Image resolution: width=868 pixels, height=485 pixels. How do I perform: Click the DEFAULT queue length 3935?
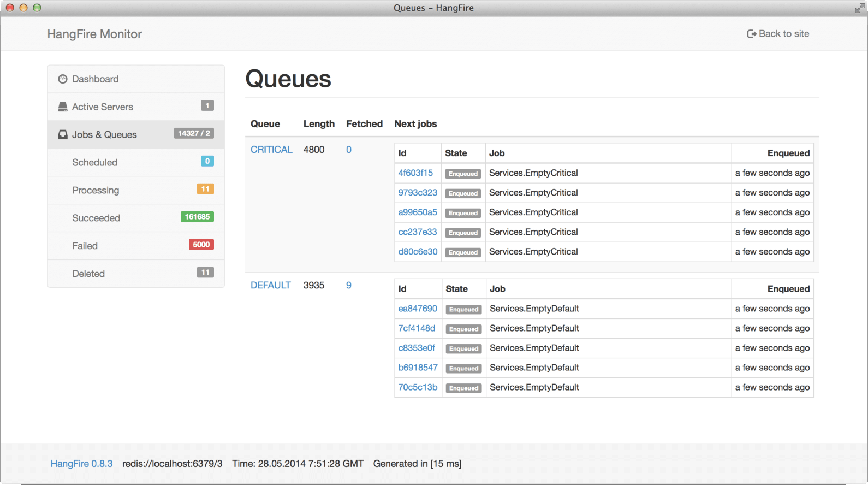(x=314, y=285)
